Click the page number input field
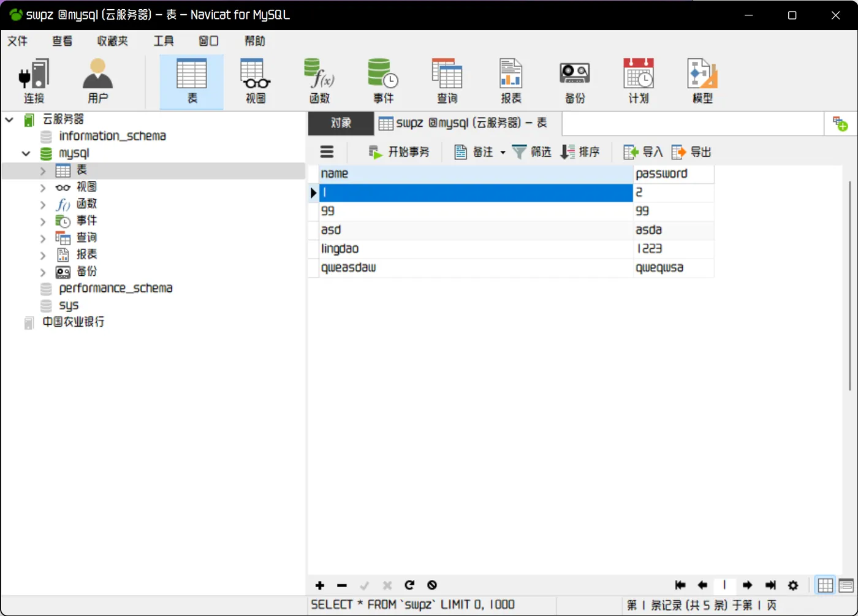Image resolution: width=858 pixels, height=616 pixels. [724, 585]
